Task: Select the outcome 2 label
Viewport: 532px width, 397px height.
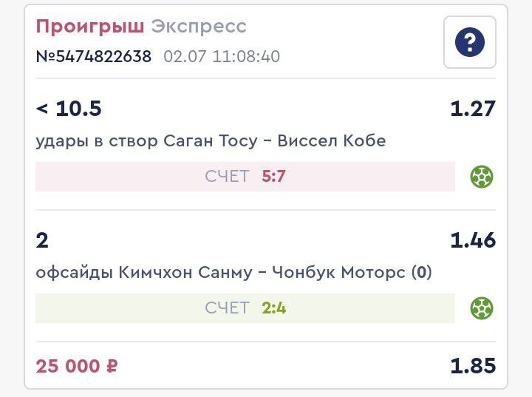Action: pyautogui.click(x=42, y=240)
